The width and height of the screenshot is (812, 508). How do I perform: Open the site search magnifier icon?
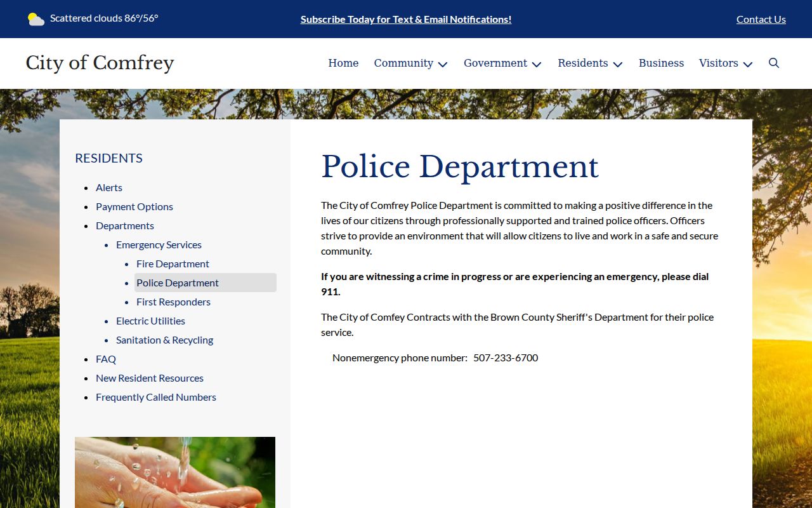click(774, 63)
